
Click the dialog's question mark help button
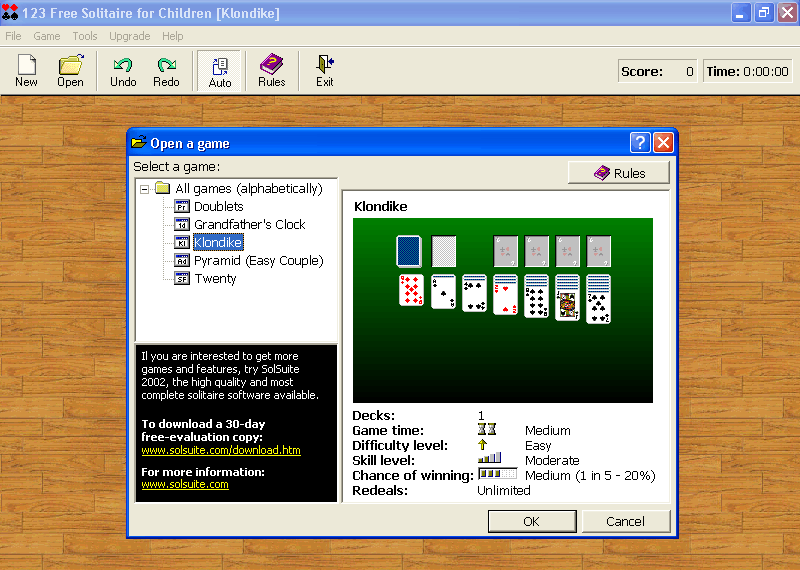click(x=640, y=143)
